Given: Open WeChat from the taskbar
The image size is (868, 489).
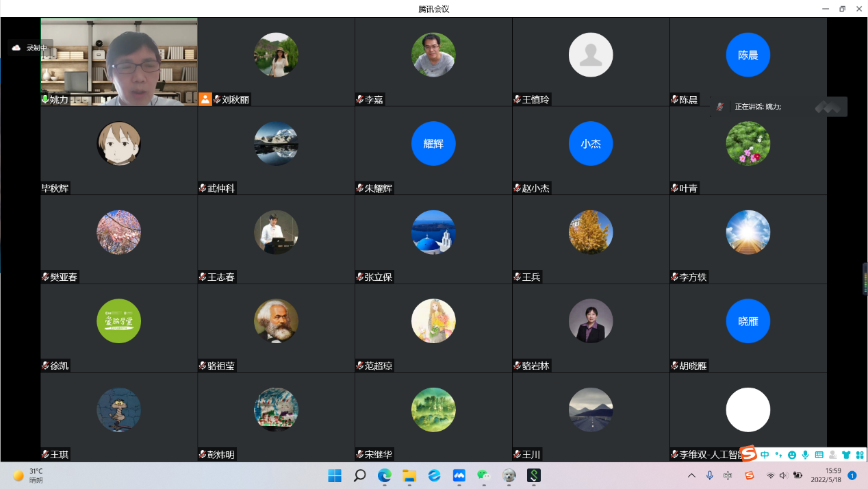Looking at the screenshot, I should tap(483, 475).
